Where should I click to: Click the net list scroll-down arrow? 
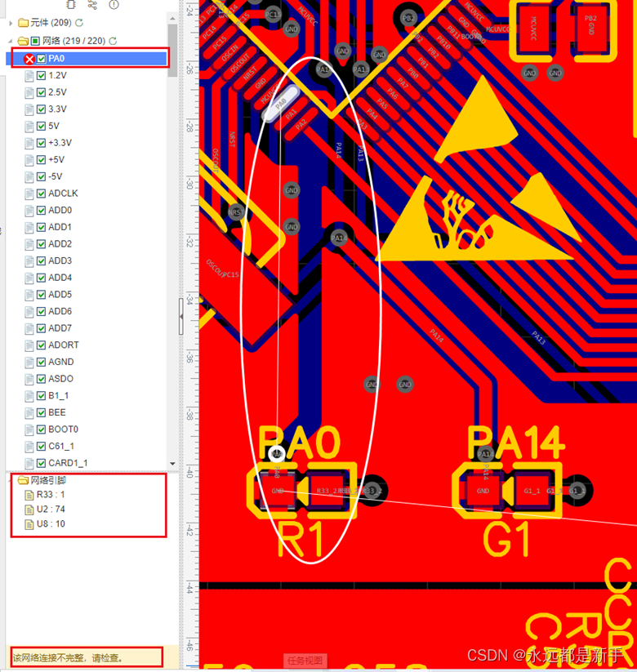(172, 463)
